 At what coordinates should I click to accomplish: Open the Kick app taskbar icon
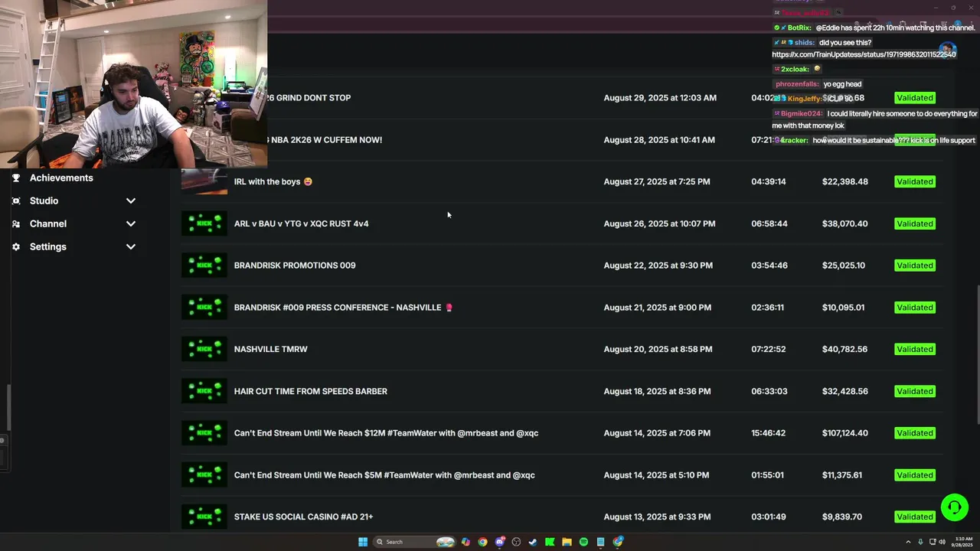pyautogui.click(x=550, y=542)
